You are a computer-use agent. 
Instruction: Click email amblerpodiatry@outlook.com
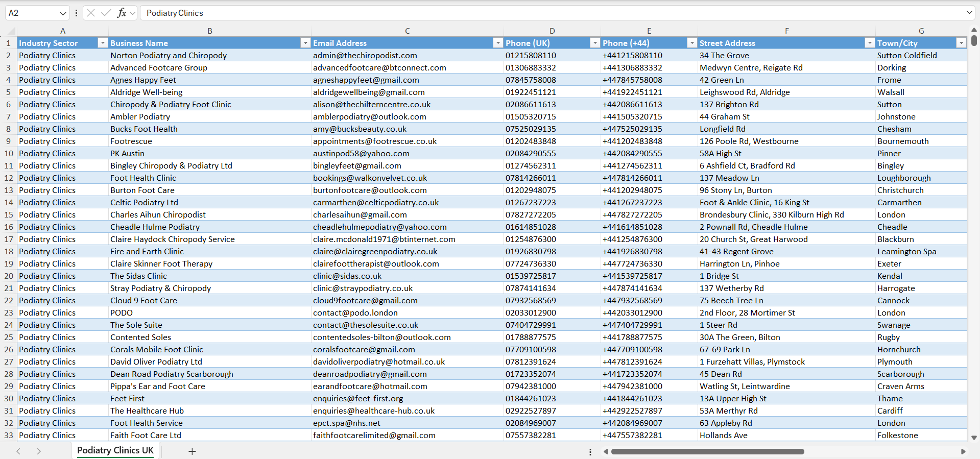408,116
